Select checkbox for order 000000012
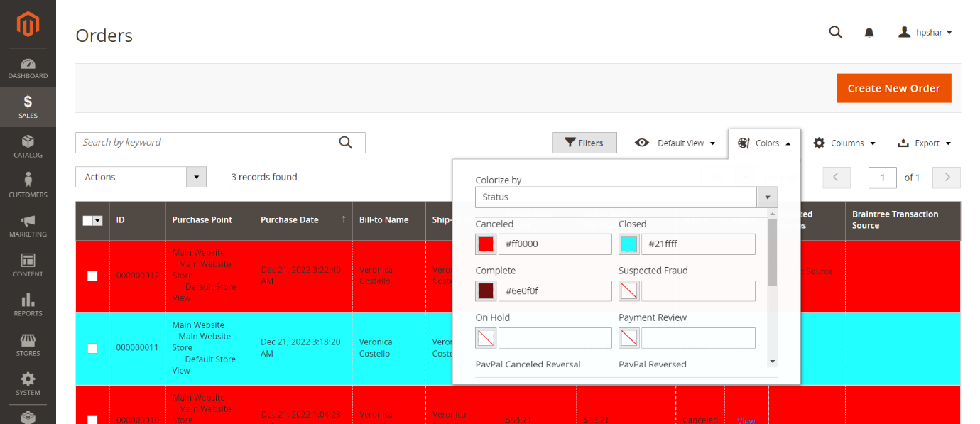The image size is (980, 424). pos(92,276)
